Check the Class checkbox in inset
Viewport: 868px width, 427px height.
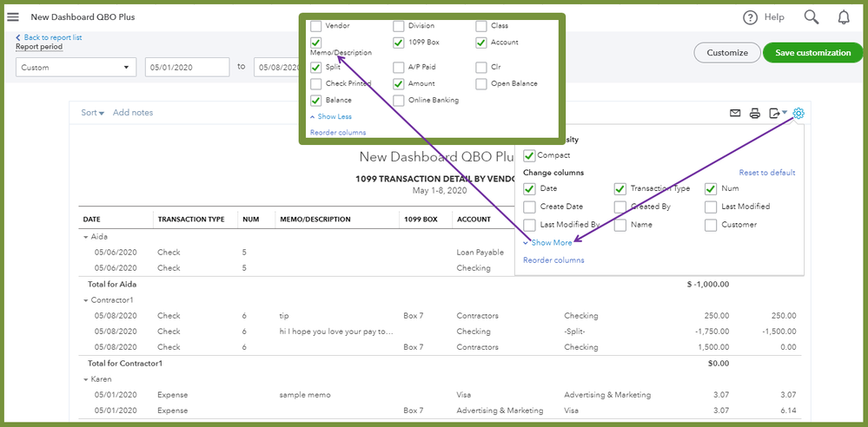pyautogui.click(x=481, y=26)
